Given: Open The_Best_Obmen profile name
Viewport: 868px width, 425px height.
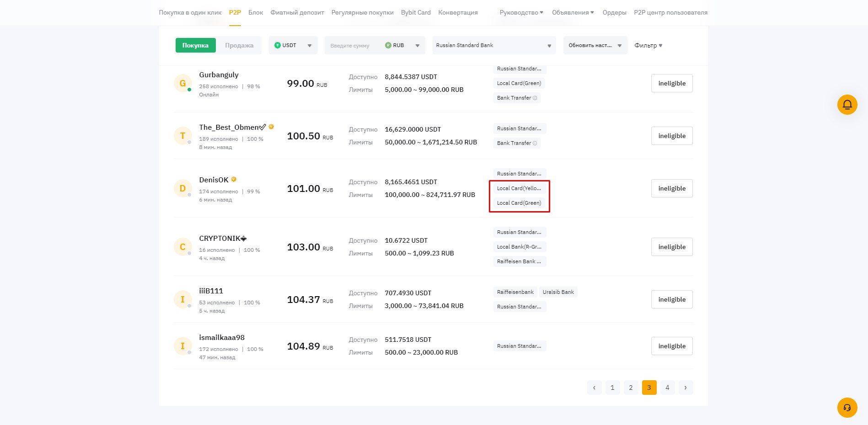Looking at the screenshot, I should point(232,127).
